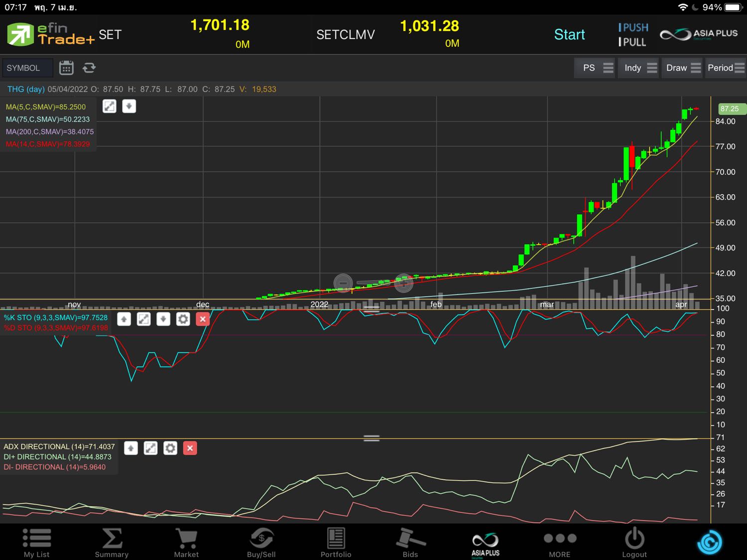This screenshot has height=560, width=747.
Task: Move the Stochastic panel down
Action: point(163,319)
